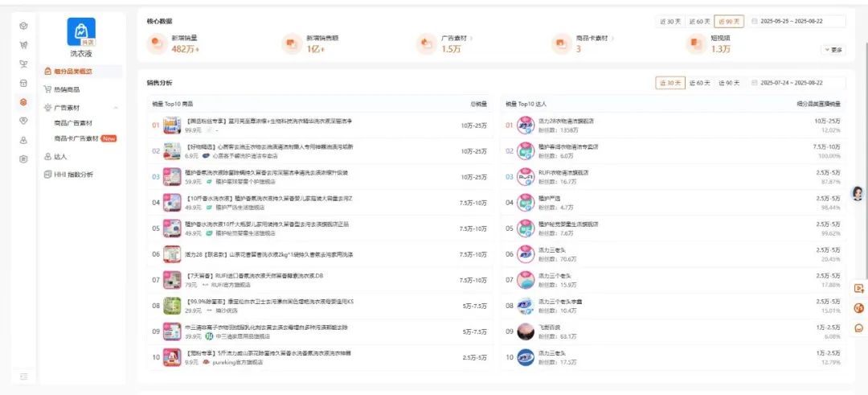This screenshot has width=868, height=395.
Task: Click the blue 洗衣液 category bag logo
Action: (x=81, y=31)
